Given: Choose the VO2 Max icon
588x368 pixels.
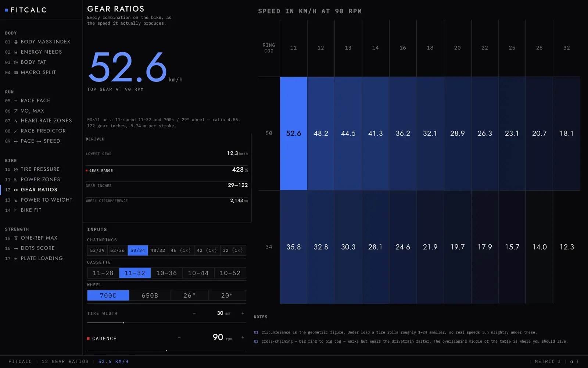Looking at the screenshot, I should click(16, 111).
